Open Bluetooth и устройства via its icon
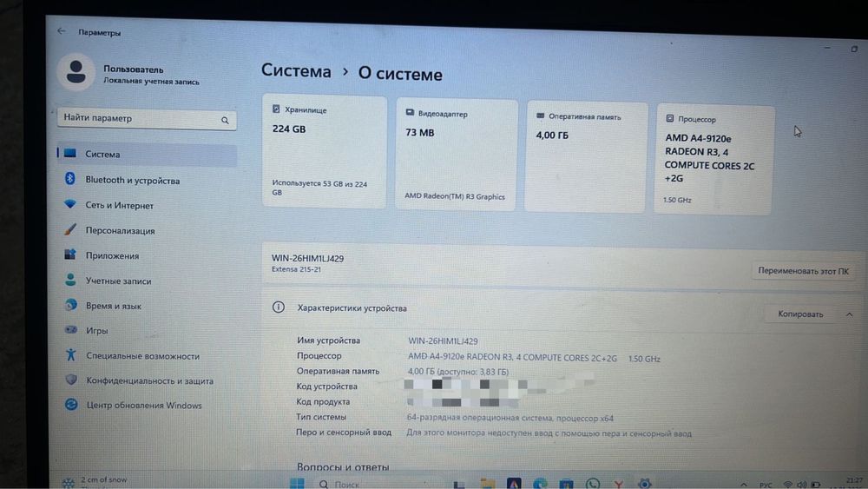 click(69, 179)
